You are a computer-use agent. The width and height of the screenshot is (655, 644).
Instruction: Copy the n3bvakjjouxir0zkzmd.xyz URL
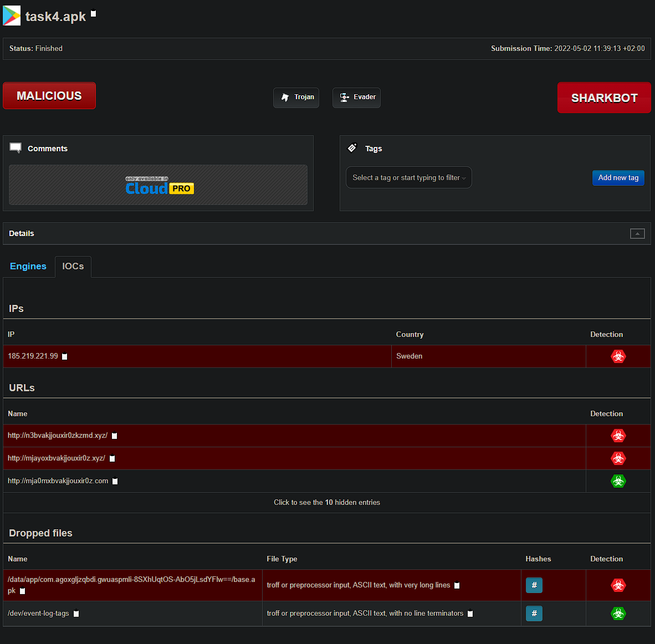coord(115,436)
